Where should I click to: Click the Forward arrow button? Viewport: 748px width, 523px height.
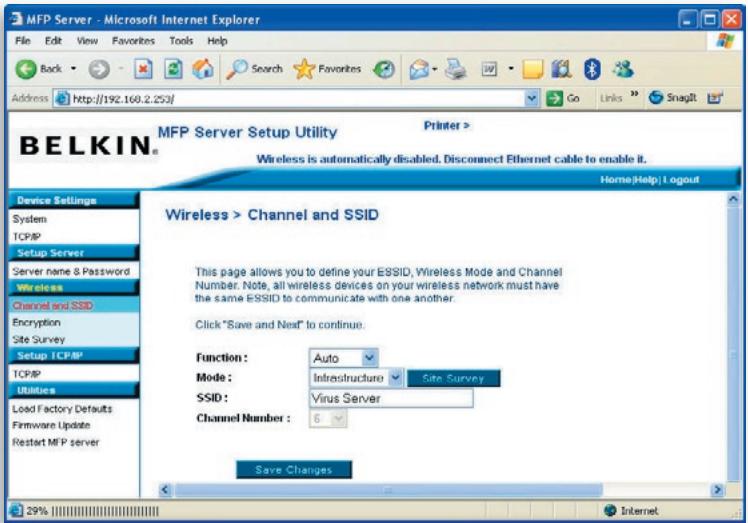[x=99, y=70]
